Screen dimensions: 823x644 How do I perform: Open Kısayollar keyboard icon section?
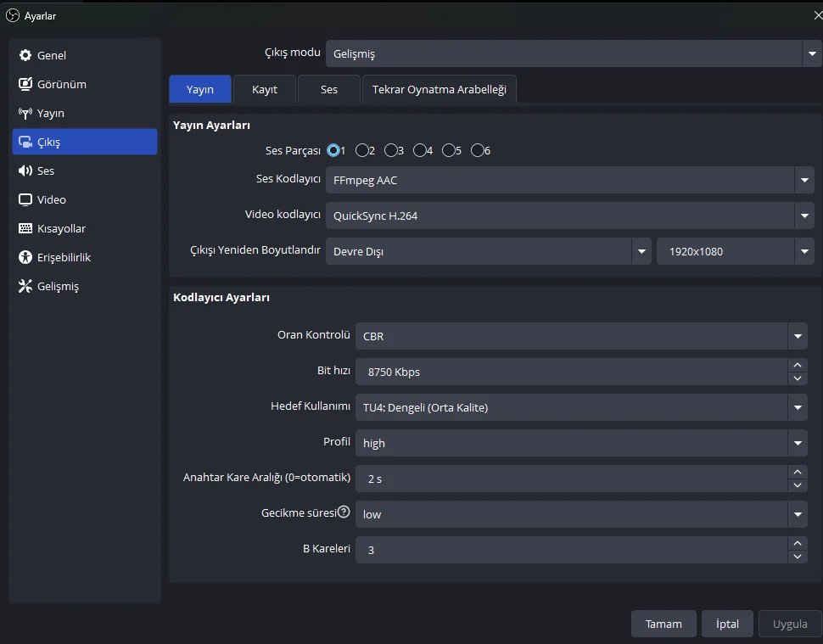[25, 228]
